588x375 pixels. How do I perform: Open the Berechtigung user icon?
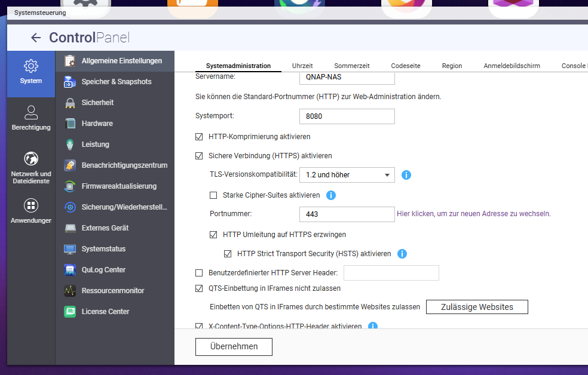coord(30,112)
